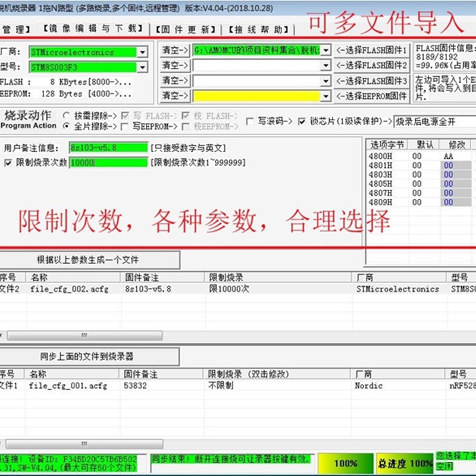The height and width of the screenshot is (476, 476).
Task: Open the 厂商 manufacturer dropdown
Action: point(142,54)
